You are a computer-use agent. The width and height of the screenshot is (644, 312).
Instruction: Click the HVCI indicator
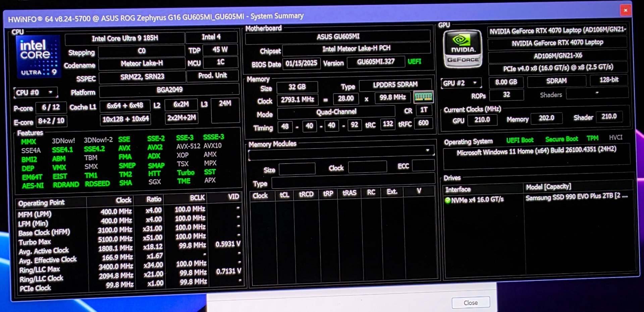tap(615, 138)
